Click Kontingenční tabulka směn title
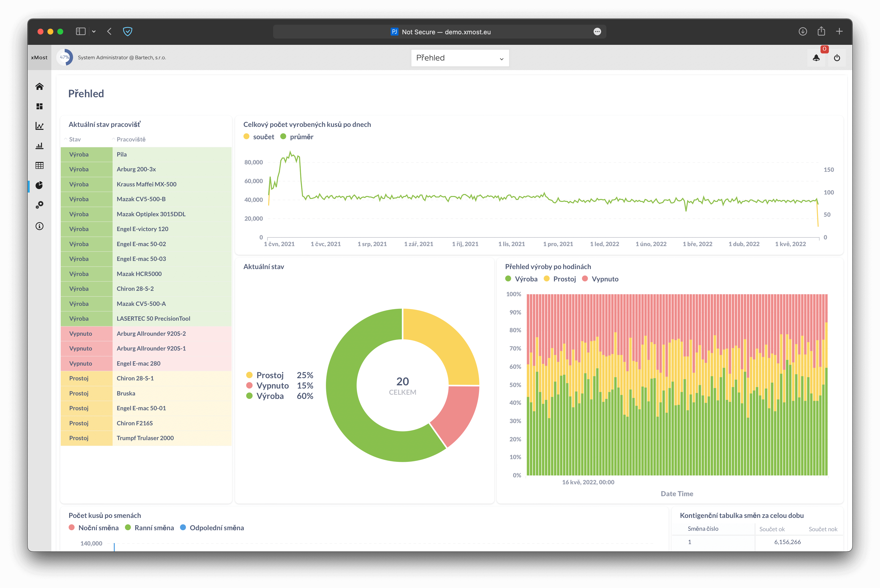Image resolution: width=880 pixels, height=588 pixels. (x=741, y=516)
